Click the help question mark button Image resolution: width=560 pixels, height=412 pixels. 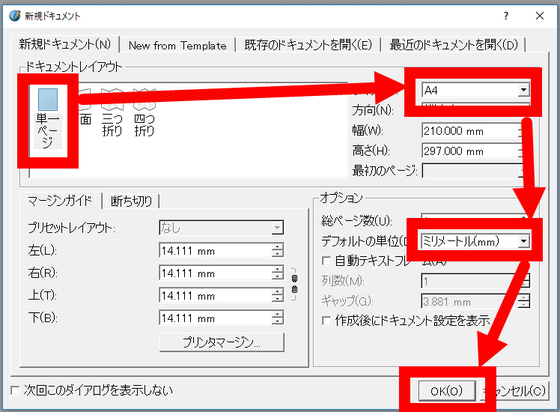pos(506,16)
